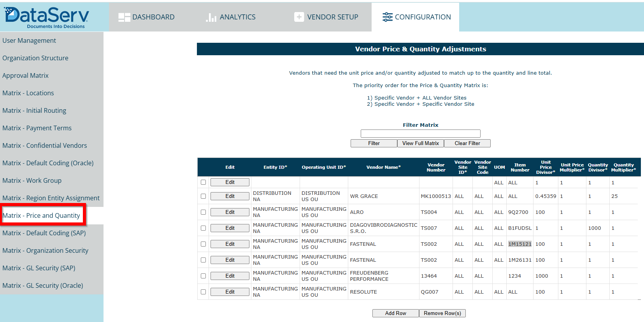
Task: Click the View Full Matrix button
Action: point(420,143)
